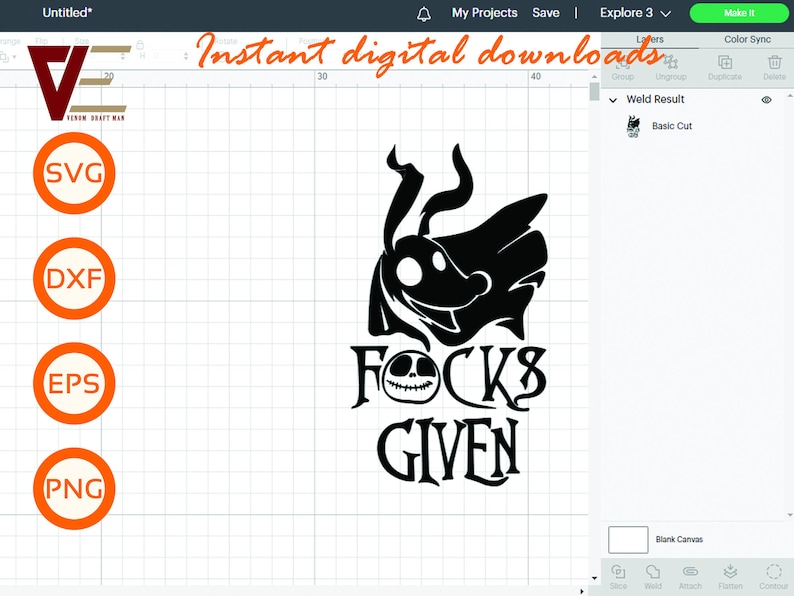Open the Contour tool
Viewport: 794px width, 596px height.
(x=773, y=575)
